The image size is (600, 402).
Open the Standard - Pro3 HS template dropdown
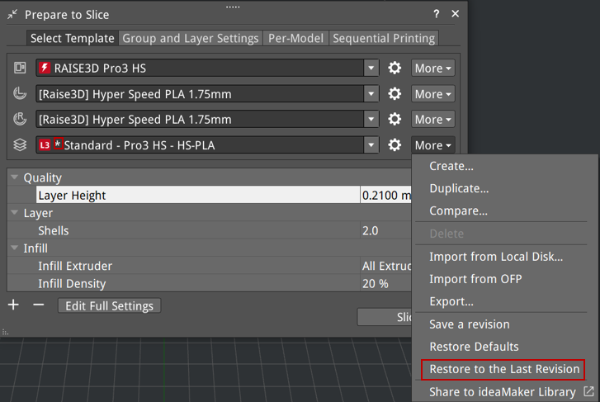click(371, 146)
